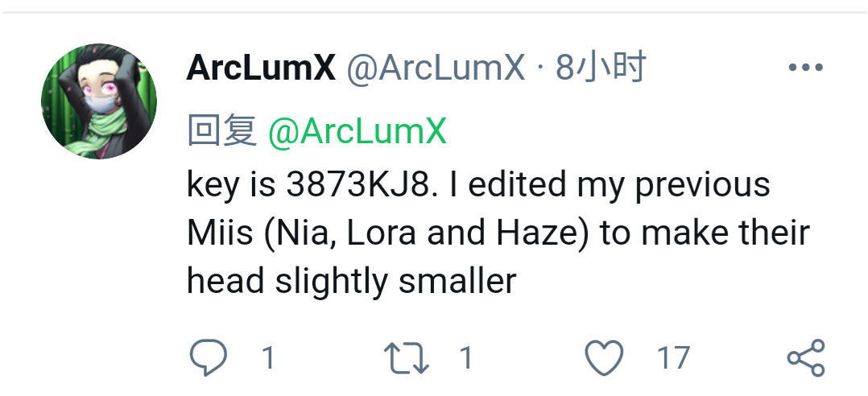Click the like count 17
Viewport: 868px width, 396px height.
coord(673,358)
